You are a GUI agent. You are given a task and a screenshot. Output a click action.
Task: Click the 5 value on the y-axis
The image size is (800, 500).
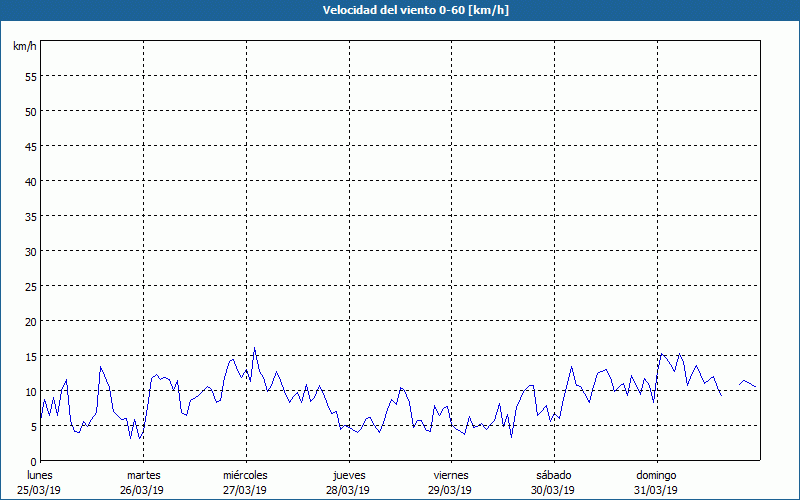point(34,427)
